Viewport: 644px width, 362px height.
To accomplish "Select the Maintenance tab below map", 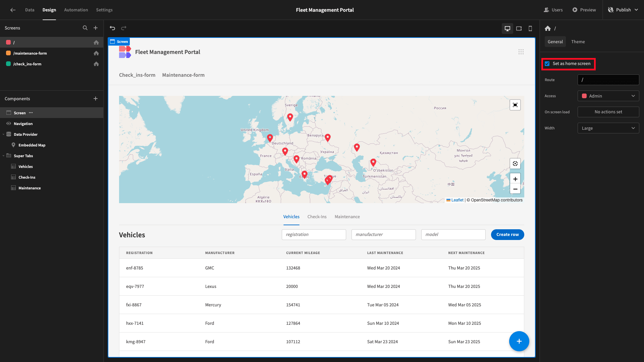I will pos(347,217).
